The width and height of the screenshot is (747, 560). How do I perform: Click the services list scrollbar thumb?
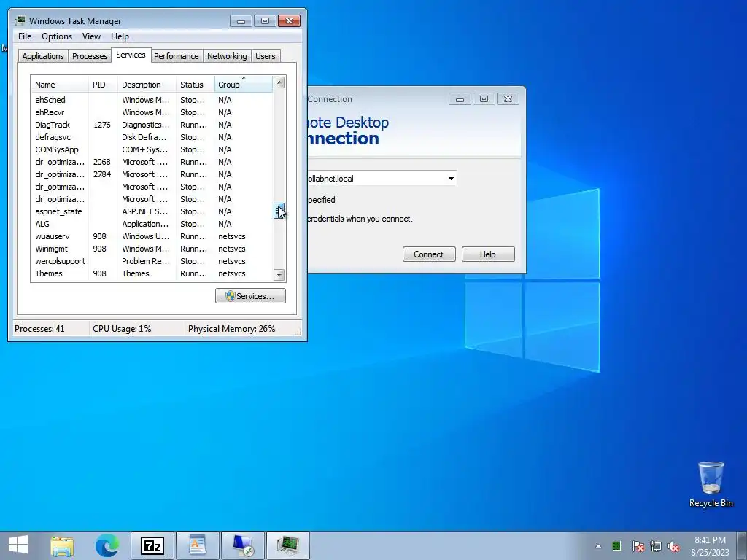(x=279, y=211)
